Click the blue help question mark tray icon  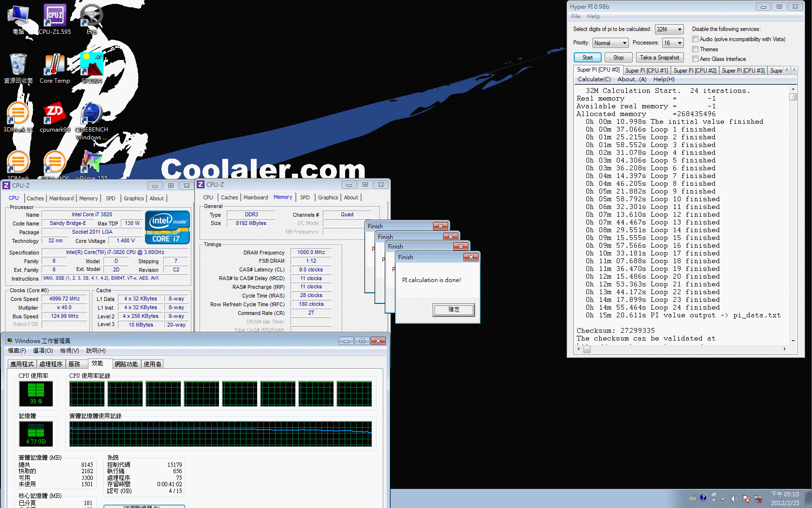pyautogui.click(x=703, y=497)
